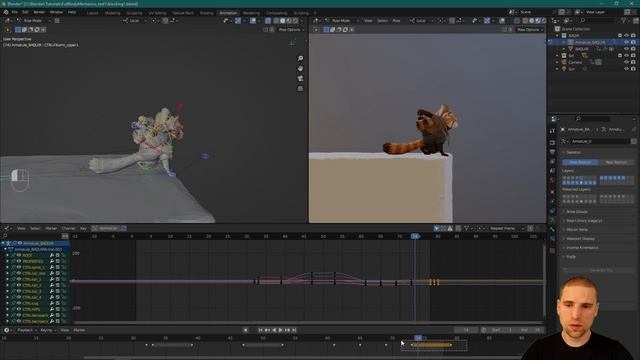
Task: Expand the Set collection in outliner
Action: (x=558, y=56)
